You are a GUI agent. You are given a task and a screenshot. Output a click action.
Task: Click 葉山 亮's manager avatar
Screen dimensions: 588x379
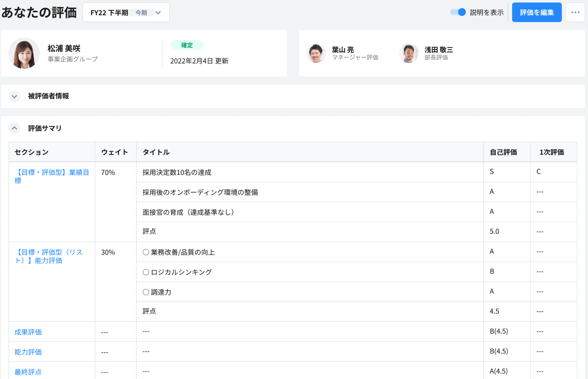[x=316, y=53]
